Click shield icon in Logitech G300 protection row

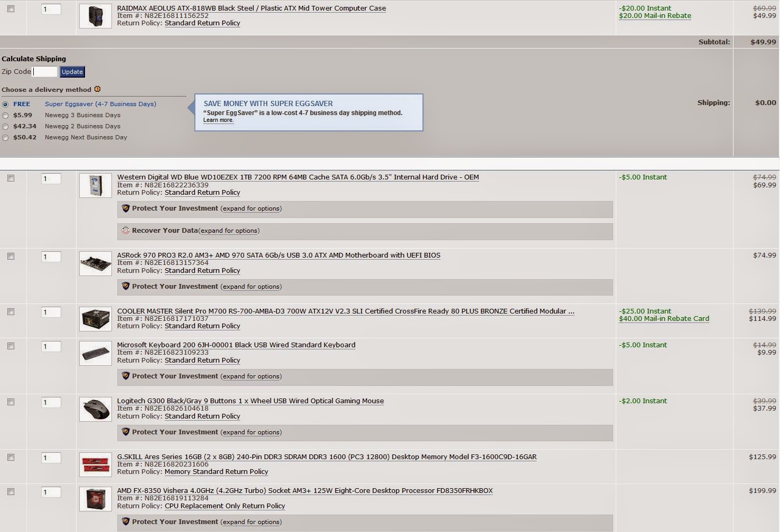pyautogui.click(x=126, y=432)
